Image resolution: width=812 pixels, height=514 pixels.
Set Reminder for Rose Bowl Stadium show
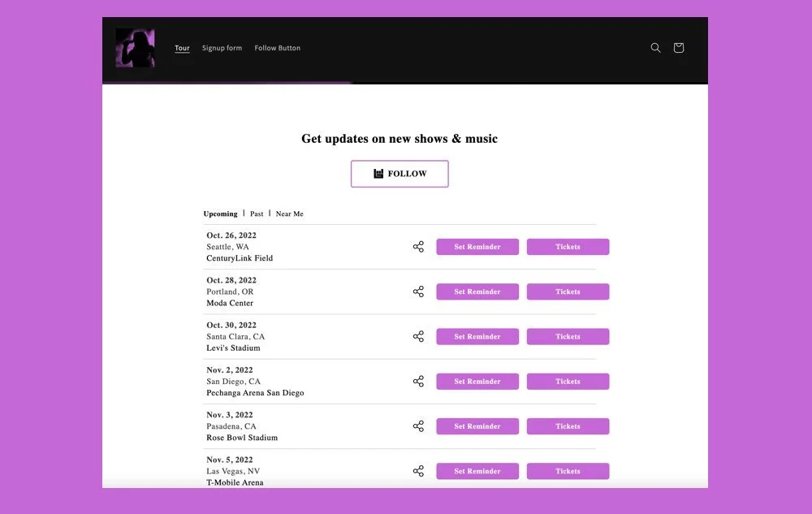point(477,426)
